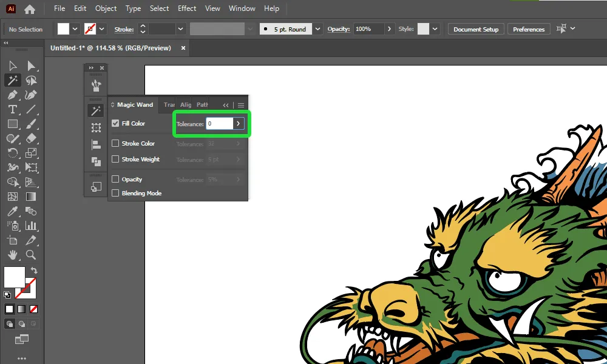The height and width of the screenshot is (364, 607).
Task: Open the fill color dropdown in control bar
Action: pyautogui.click(x=75, y=29)
